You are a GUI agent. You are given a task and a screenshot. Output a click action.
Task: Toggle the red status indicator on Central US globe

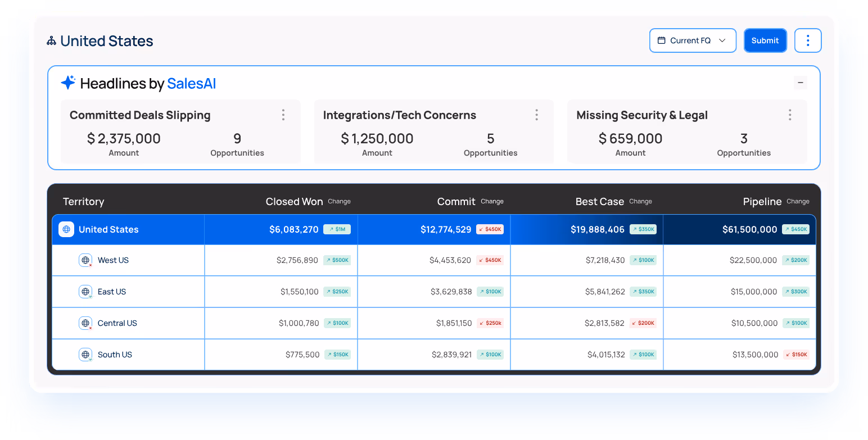90,327
